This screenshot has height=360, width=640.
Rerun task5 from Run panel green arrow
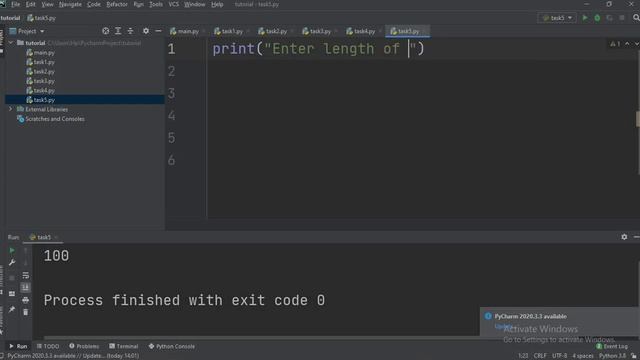coord(12,250)
